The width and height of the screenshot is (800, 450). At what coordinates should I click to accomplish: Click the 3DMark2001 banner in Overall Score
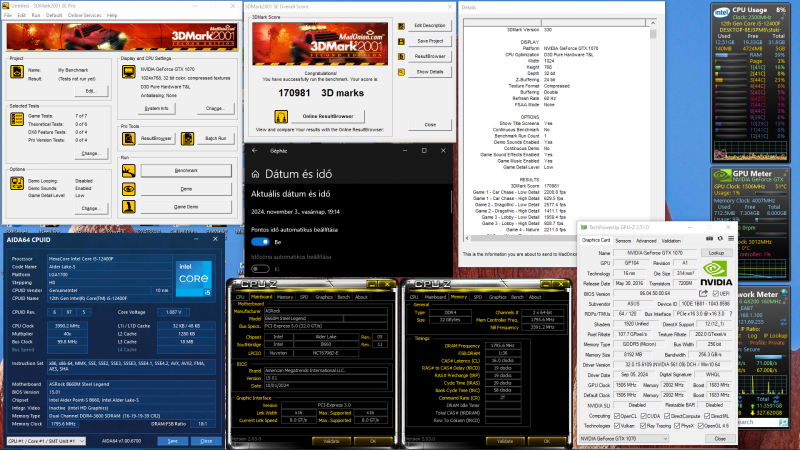[x=320, y=43]
